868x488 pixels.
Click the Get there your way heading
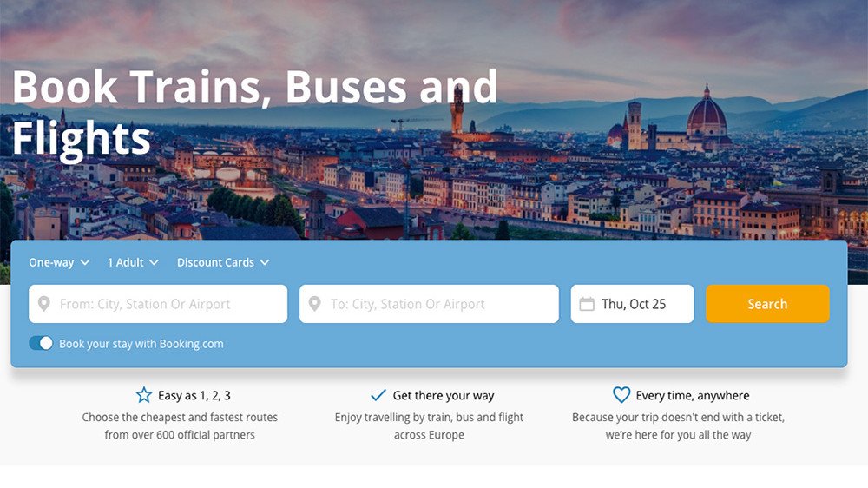click(x=443, y=396)
